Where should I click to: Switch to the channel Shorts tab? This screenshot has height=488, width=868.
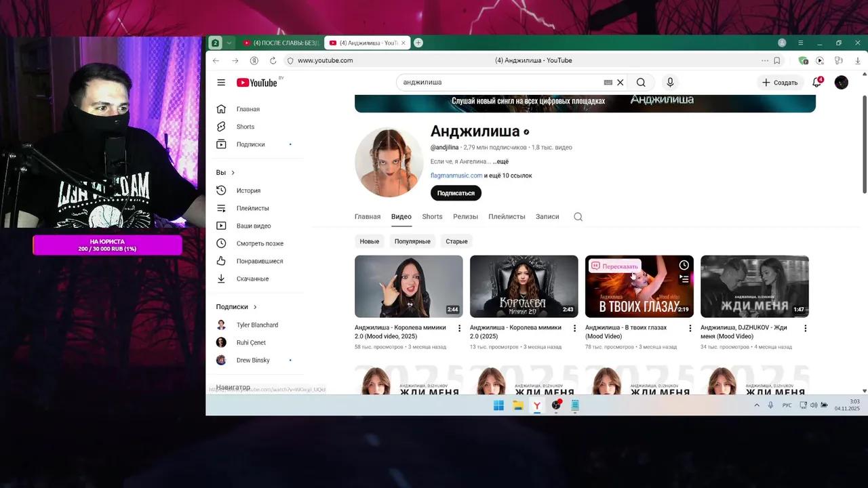pos(432,217)
